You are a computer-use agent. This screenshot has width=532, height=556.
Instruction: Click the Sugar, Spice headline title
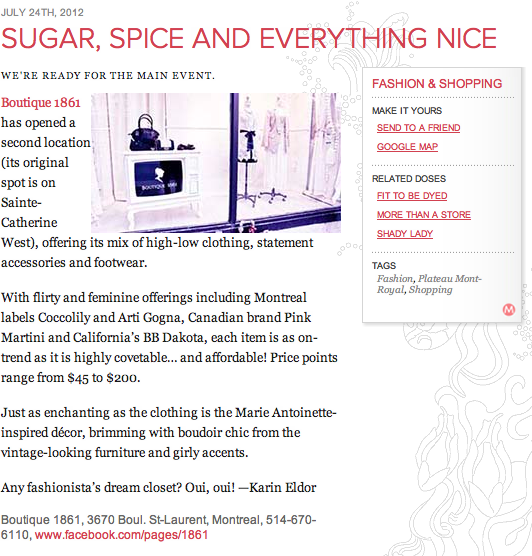[249, 38]
